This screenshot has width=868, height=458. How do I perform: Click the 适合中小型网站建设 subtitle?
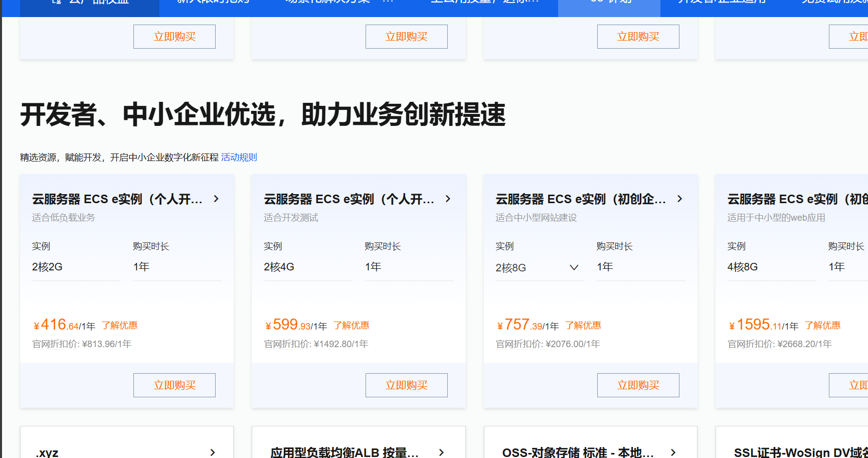point(536,218)
